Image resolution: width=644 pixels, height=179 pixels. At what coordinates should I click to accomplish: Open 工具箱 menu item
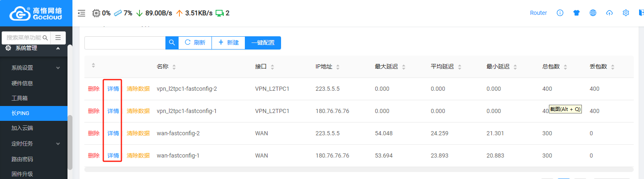pos(19,98)
